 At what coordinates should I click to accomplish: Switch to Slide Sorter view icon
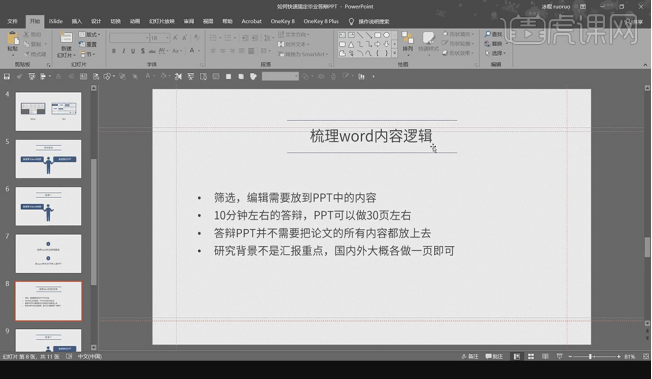click(531, 357)
